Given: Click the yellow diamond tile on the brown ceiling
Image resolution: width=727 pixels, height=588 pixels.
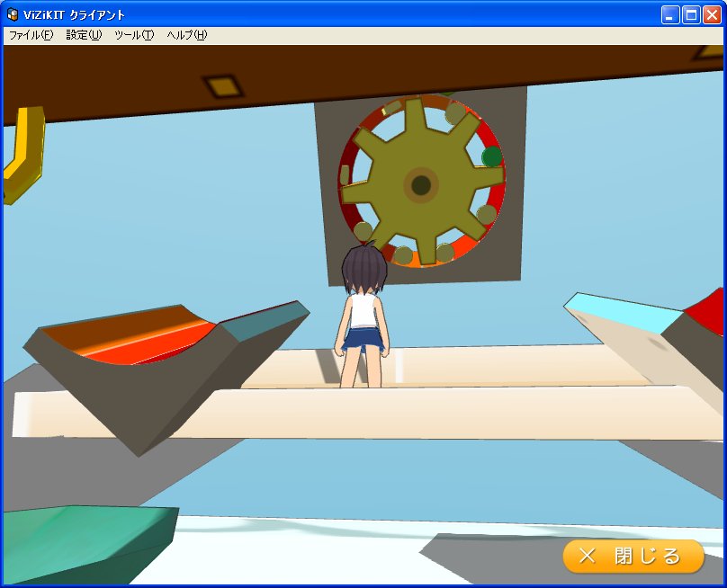Looking at the screenshot, I should click(x=223, y=85).
